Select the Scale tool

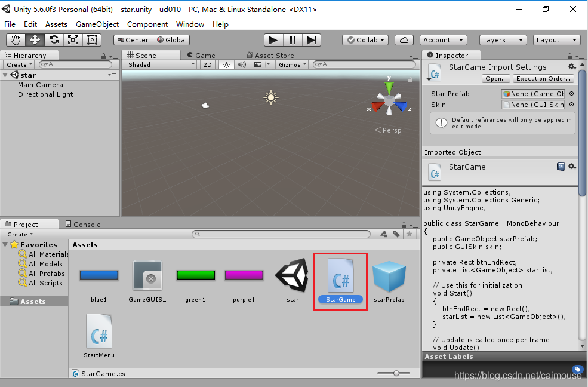click(x=73, y=40)
